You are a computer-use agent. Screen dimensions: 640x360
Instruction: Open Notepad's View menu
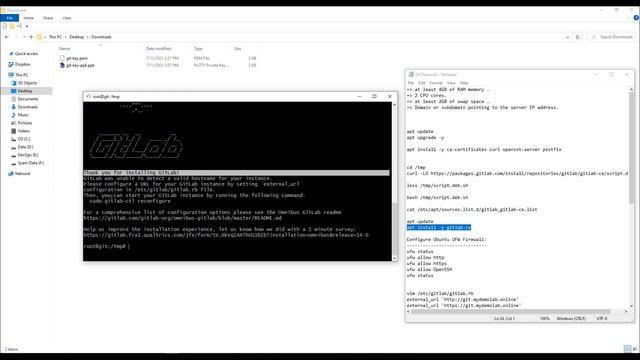pyautogui.click(x=451, y=83)
